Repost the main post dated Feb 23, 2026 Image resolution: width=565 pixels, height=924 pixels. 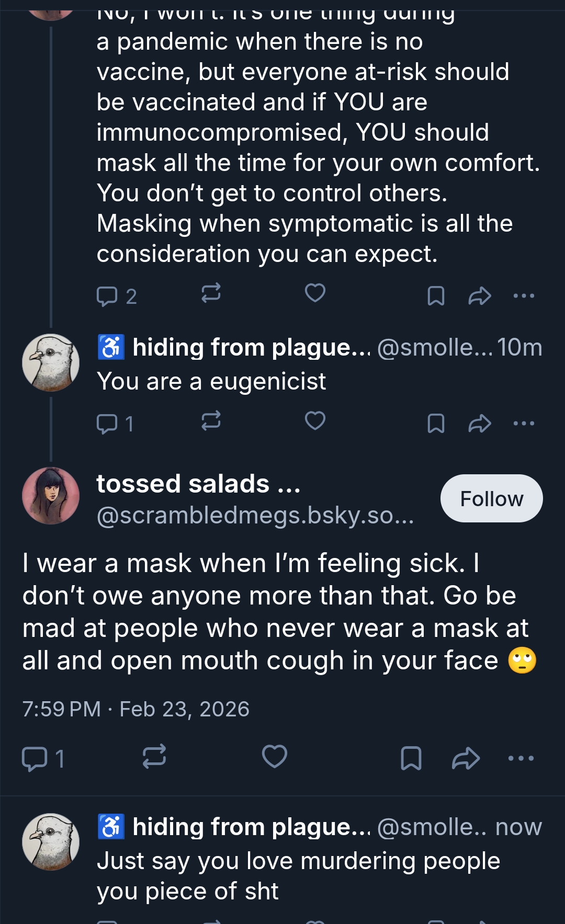click(x=154, y=757)
